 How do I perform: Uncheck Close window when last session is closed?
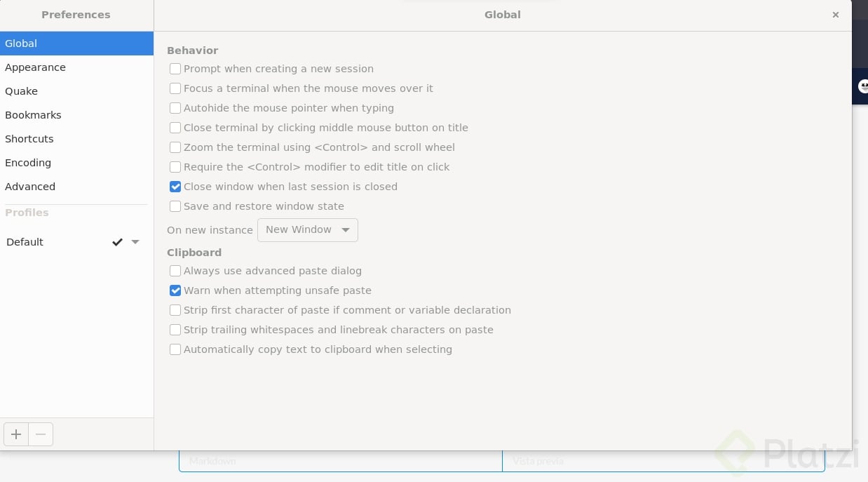click(175, 187)
